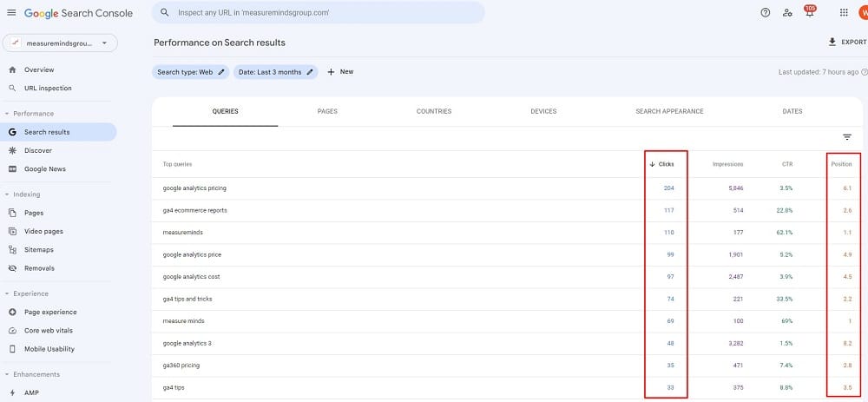868x402 pixels.
Task: Collapse the Experience section
Action: [26, 293]
